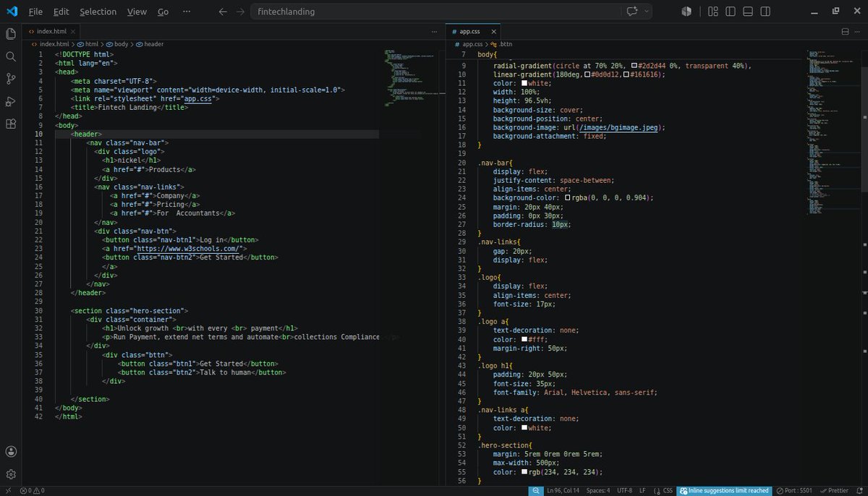Open the Manage gear icon
868x496 pixels.
tap(11, 474)
